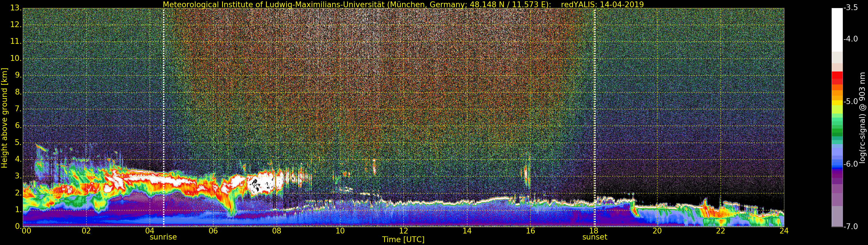Click the colorbar tick label '-3.5'
This screenshot has width=868, height=245.
click(850, 8)
